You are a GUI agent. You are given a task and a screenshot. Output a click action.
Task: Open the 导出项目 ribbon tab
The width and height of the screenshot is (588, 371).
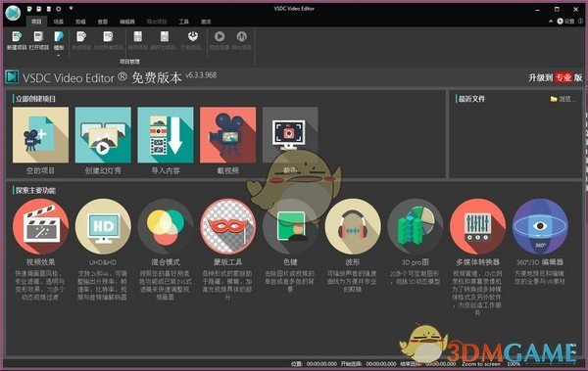pyautogui.click(x=157, y=22)
